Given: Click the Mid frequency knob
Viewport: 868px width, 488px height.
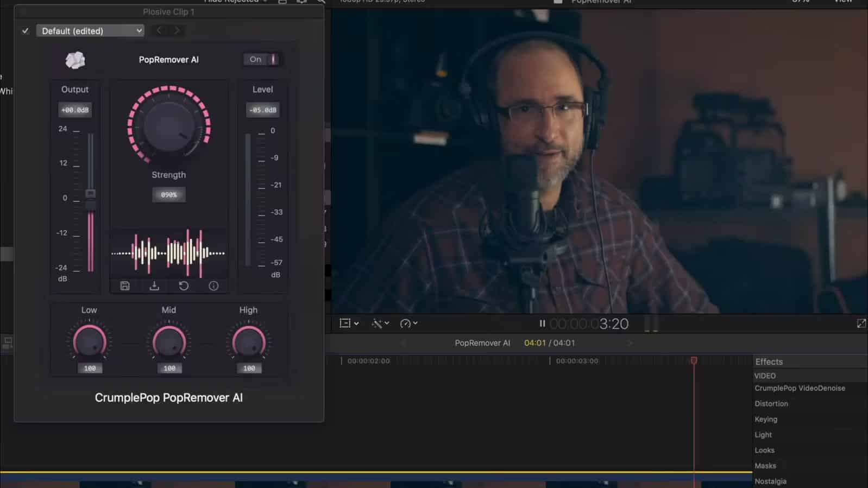Looking at the screenshot, I should tap(169, 342).
